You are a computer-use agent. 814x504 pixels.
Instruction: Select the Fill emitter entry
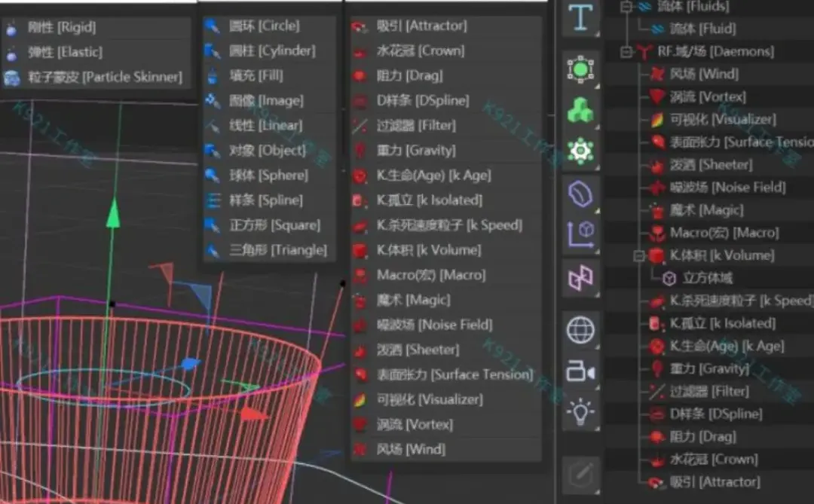269,76
